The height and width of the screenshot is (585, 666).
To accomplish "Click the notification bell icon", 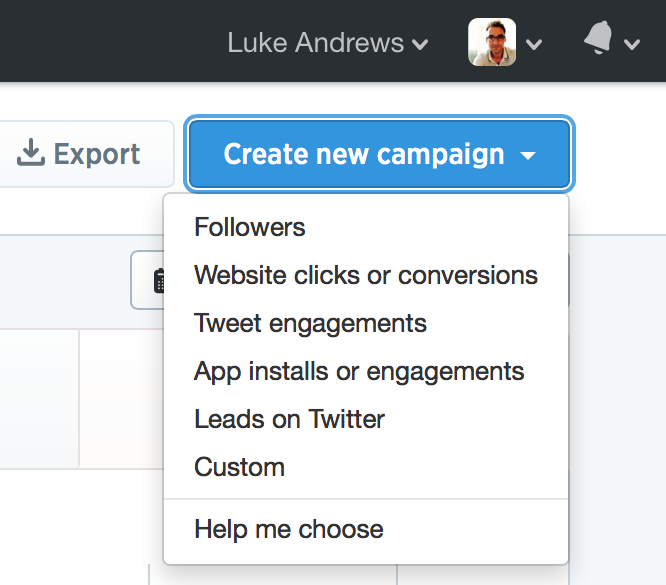I will click(598, 37).
